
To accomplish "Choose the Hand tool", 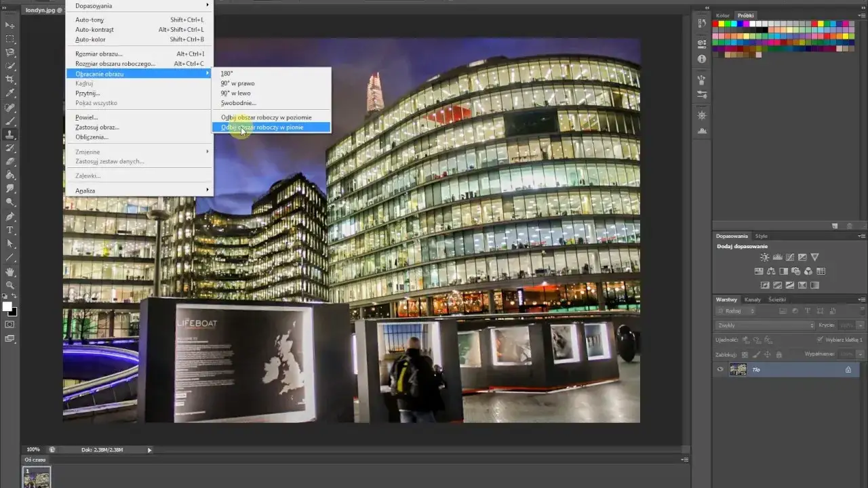I will click(10, 271).
